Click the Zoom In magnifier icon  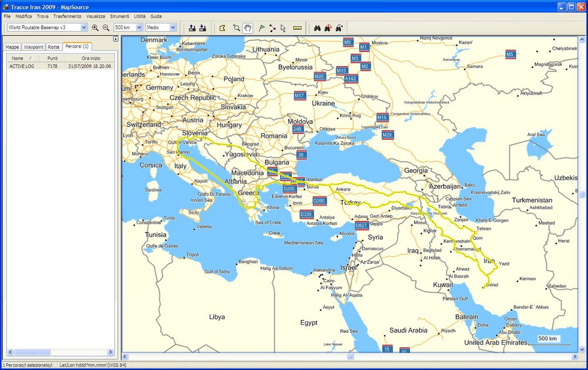click(x=95, y=28)
